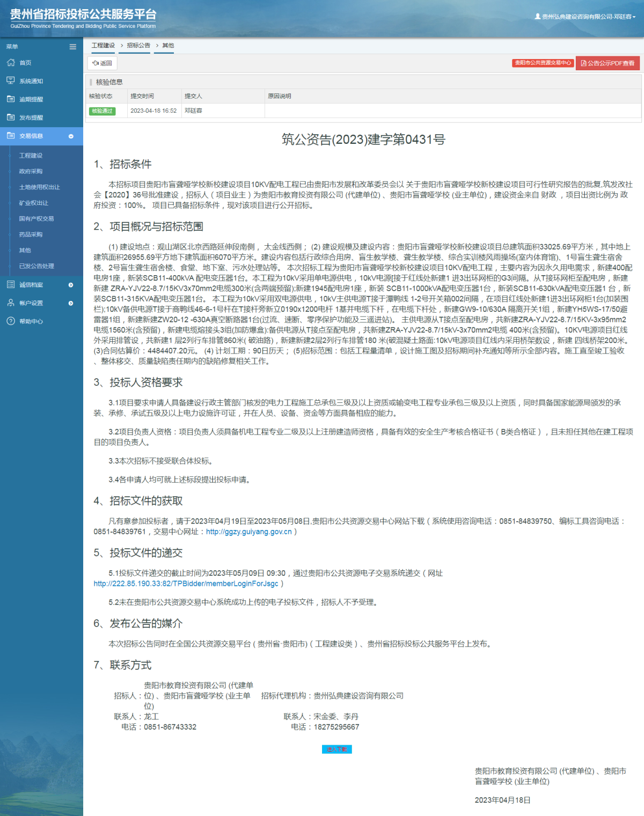Click the monitor icon for 系统通知
644x816 pixels.
click(x=11, y=80)
